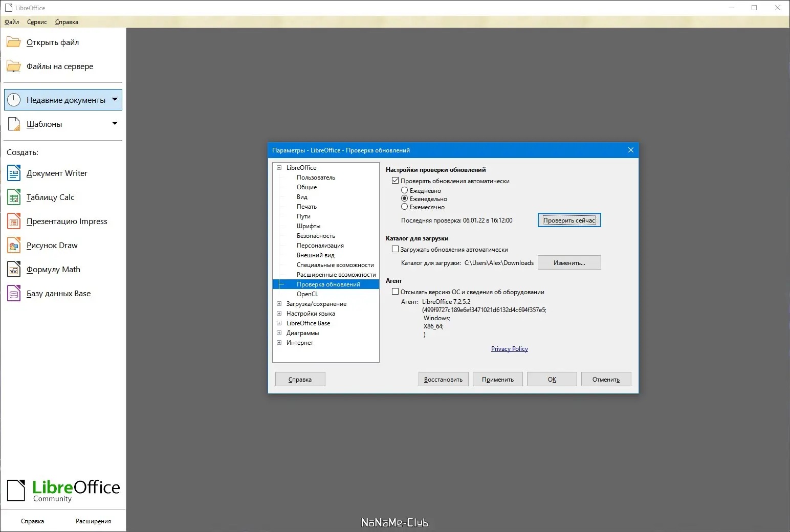The height and width of the screenshot is (532, 790).
Task: Click the Math Formula icon
Action: pyautogui.click(x=14, y=270)
